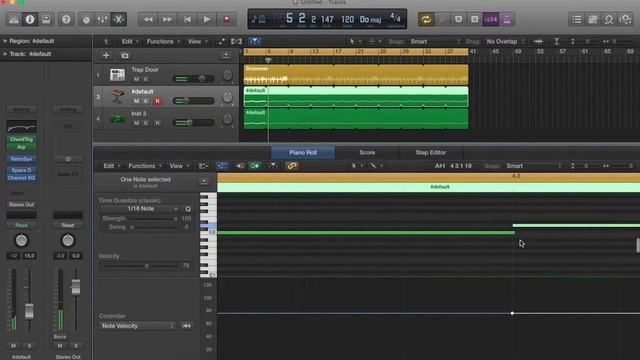Open the Piano Roll Functions menu
Viewport: 640px width, 360px height.
pos(145,166)
